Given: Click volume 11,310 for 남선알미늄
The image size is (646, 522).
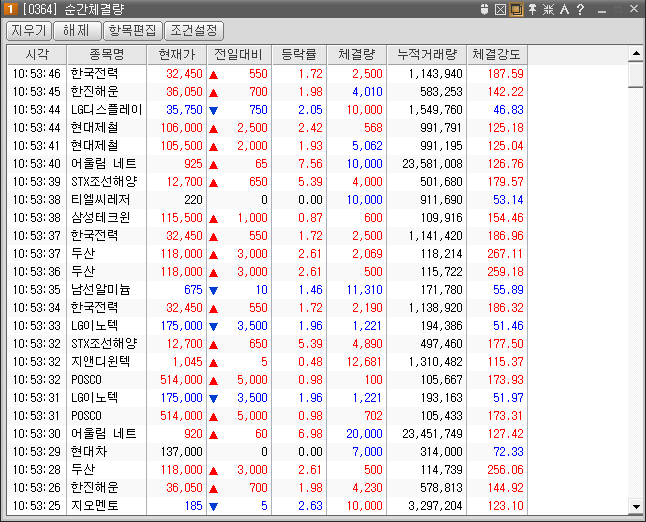Looking at the screenshot, I should pyautogui.click(x=365, y=290).
